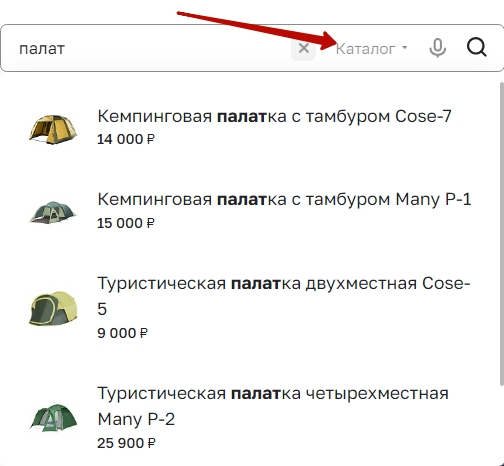Open yellow Cose-7 tent thumbnail

53,129
